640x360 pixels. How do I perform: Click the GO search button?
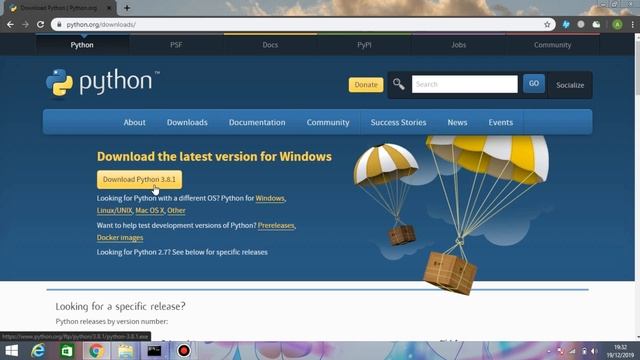tap(534, 84)
